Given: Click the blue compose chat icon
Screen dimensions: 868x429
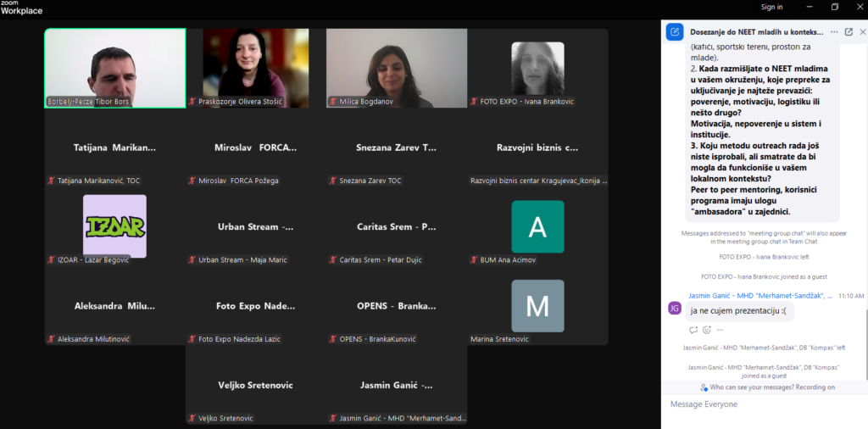Looking at the screenshot, I should [675, 31].
